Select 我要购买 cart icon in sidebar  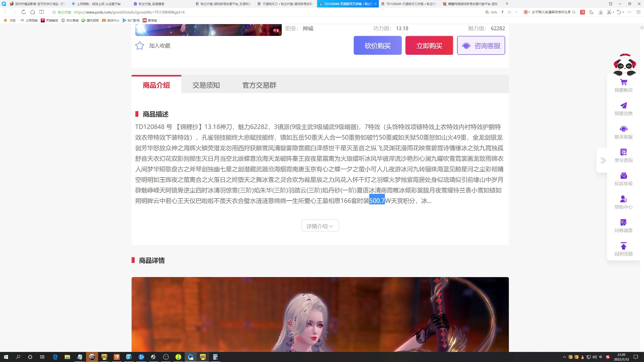[x=623, y=82]
